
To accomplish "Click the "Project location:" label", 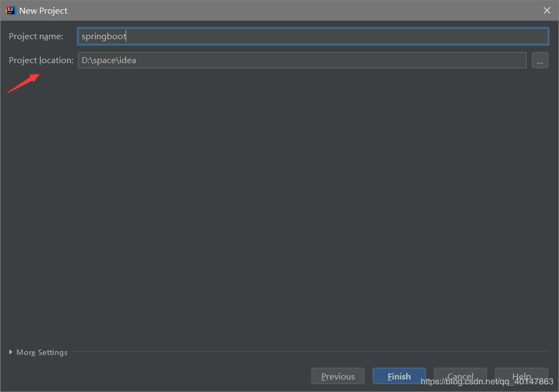I will (x=41, y=60).
